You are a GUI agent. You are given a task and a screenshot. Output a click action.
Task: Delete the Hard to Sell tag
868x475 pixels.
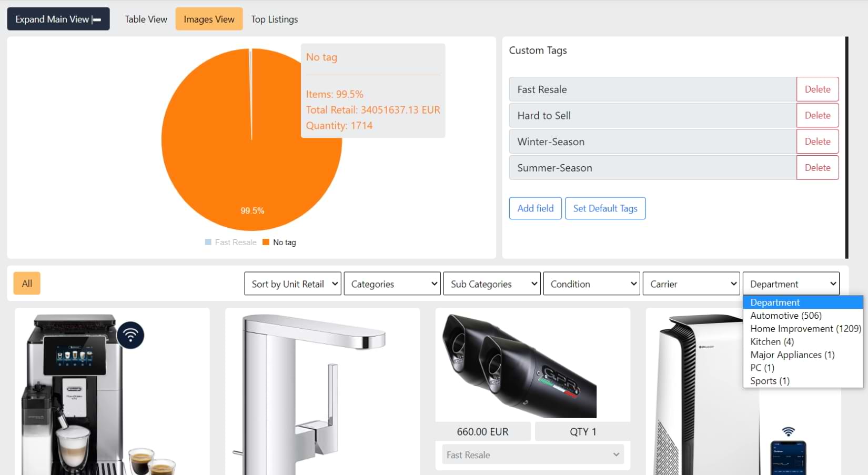817,115
